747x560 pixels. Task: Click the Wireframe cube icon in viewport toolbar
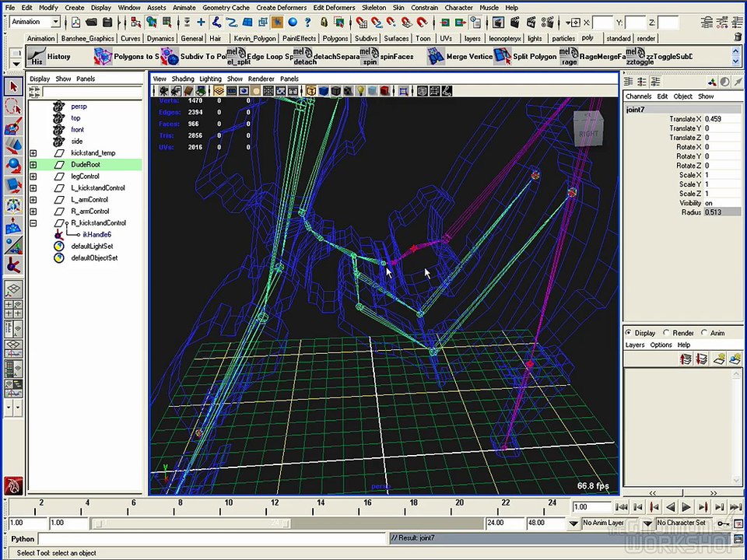[x=311, y=91]
